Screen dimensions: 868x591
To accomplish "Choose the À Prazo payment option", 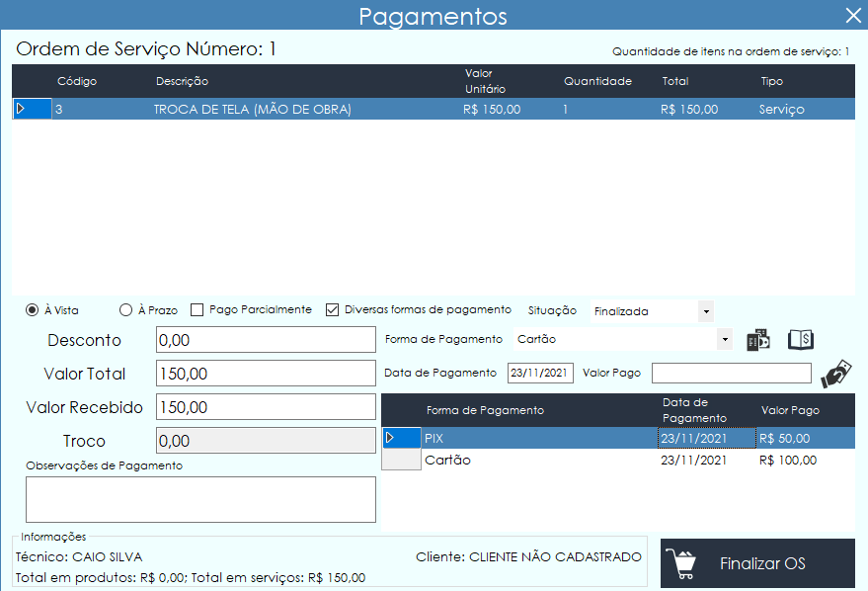I will (125, 309).
